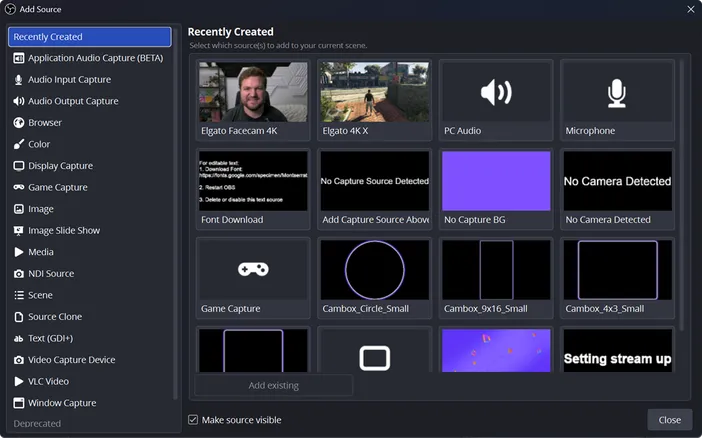Click the Image Slide Show label
702x438 pixels.
click(64, 231)
